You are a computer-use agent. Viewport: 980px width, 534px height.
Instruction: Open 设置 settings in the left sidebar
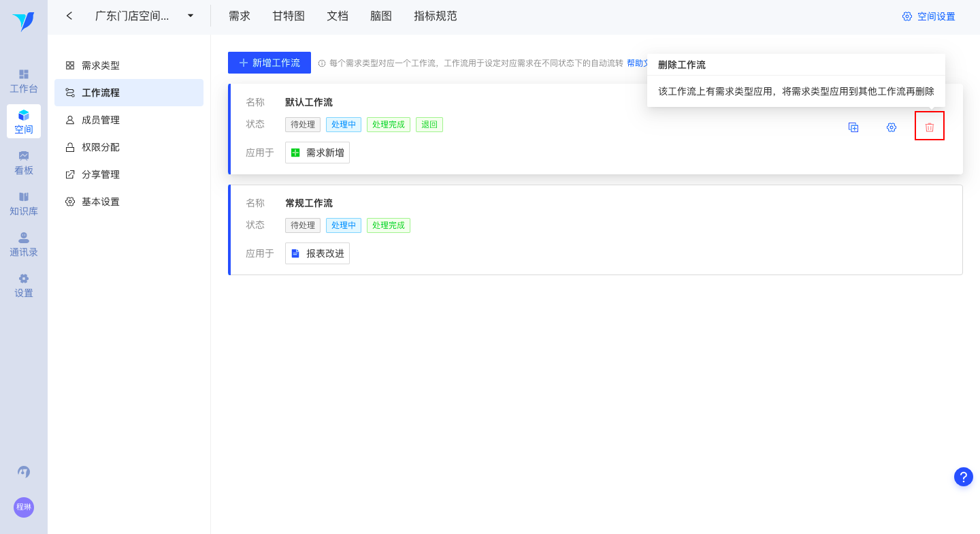(24, 285)
